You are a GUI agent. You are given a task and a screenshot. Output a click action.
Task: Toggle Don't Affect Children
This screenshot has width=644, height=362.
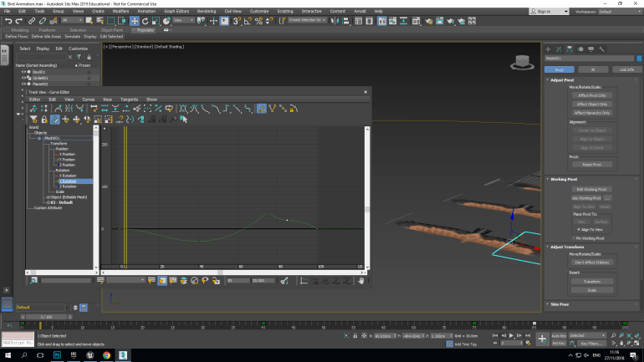click(592, 263)
